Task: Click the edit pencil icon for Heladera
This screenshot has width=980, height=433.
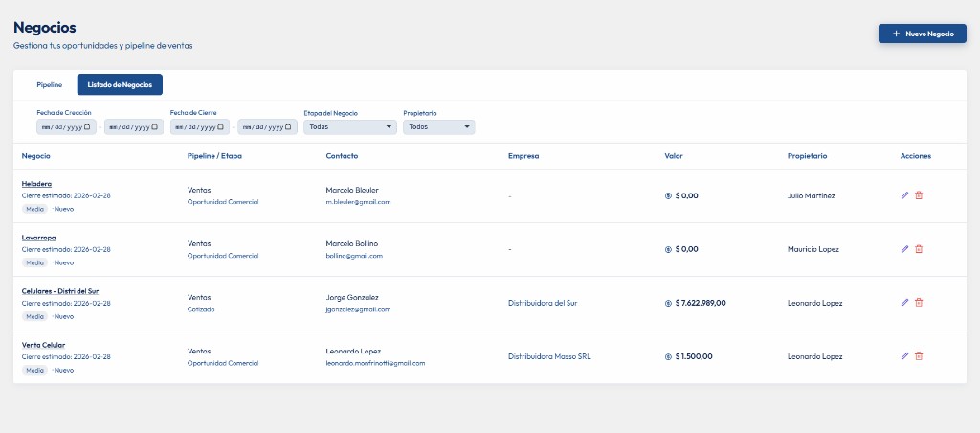Action: 904,195
